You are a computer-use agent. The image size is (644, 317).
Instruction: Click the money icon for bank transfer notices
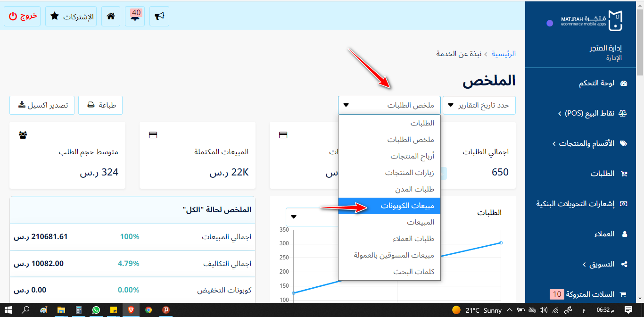pyautogui.click(x=624, y=204)
